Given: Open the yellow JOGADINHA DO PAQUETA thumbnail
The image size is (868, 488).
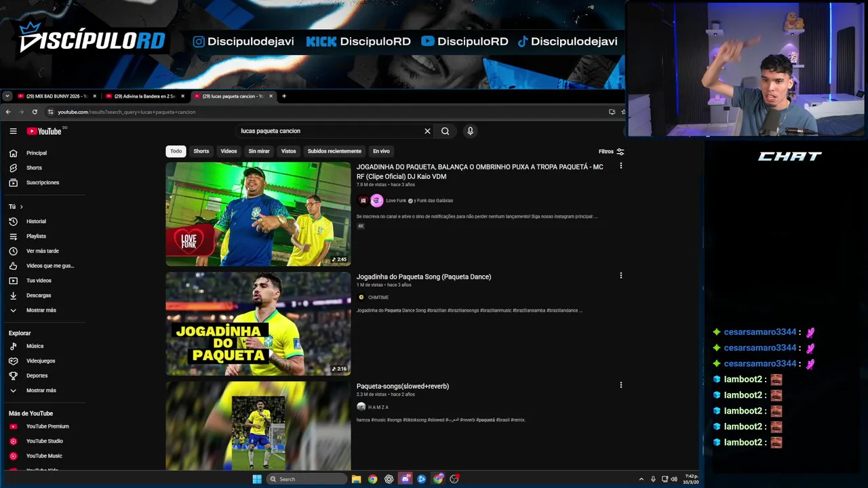Looking at the screenshot, I should click(x=258, y=324).
